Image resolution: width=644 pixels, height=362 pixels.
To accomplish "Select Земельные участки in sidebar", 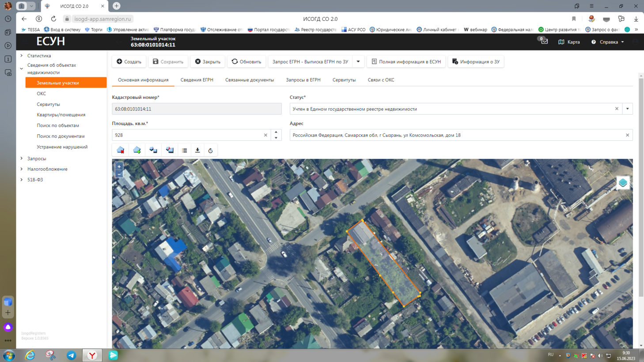I will pos(66,83).
